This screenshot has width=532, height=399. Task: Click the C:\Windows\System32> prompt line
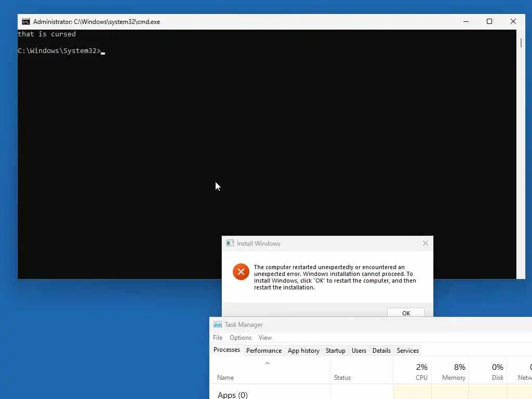click(x=59, y=50)
